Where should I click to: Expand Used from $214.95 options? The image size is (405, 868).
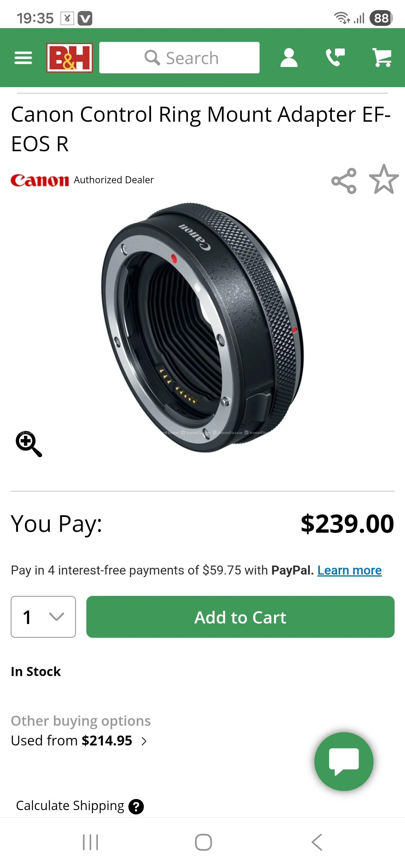coord(79,740)
